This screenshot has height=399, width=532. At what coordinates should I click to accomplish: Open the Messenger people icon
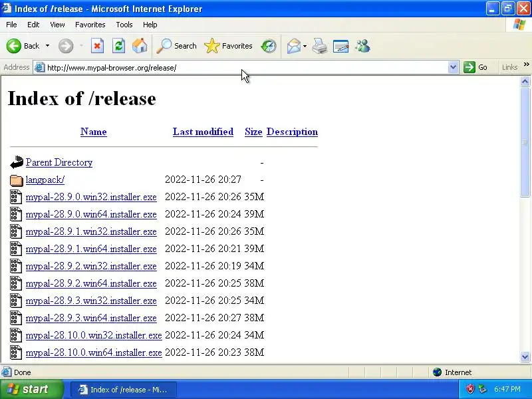click(x=362, y=46)
